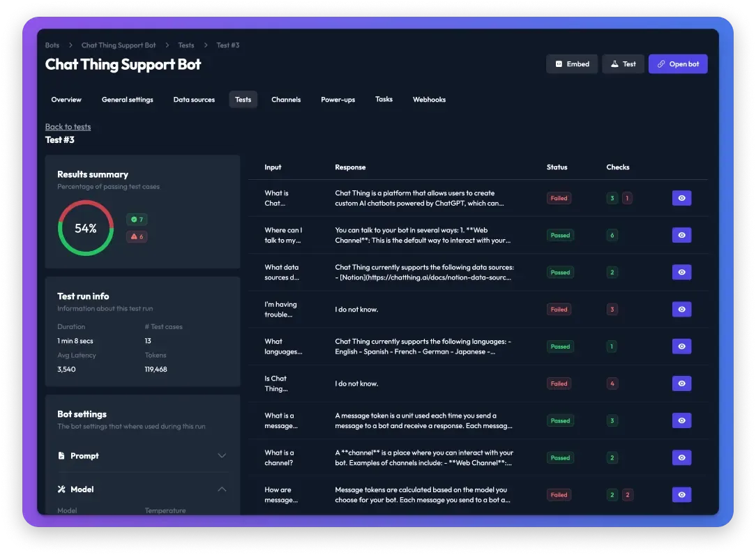
Task: Click the Prompt document icon
Action: pos(61,456)
